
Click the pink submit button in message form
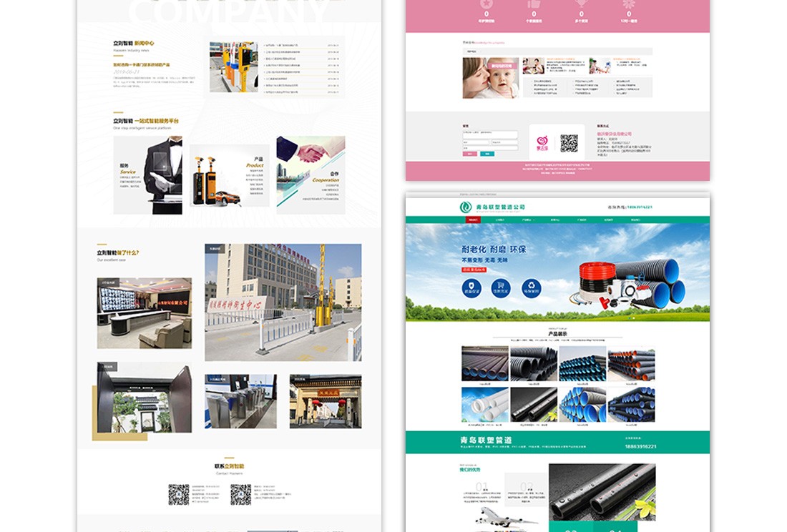(x=469, y=154)
